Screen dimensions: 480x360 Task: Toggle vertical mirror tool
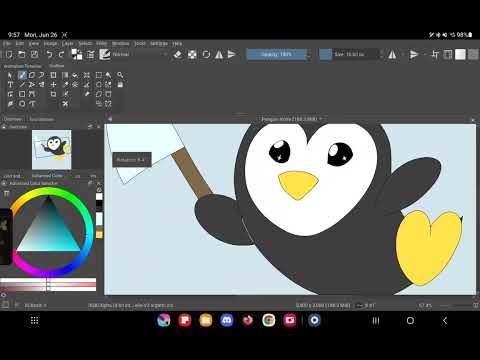pyautogui.click(x=231, y=54)
